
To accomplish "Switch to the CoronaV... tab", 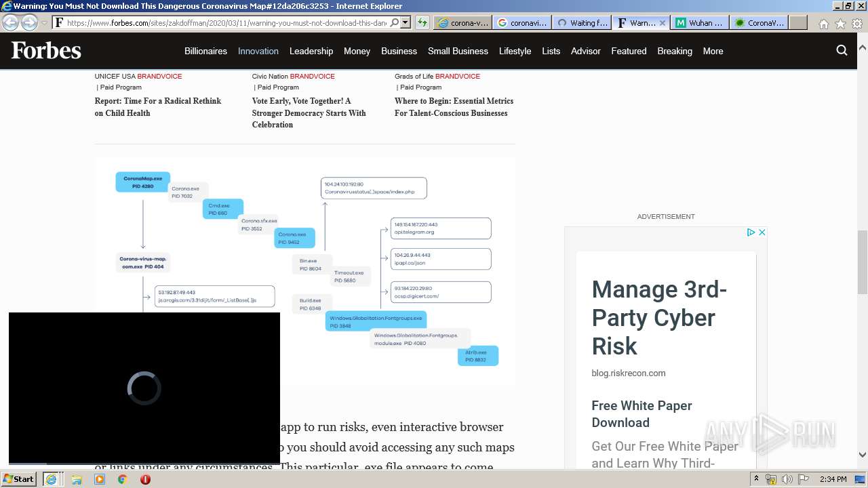I will point(759,22).
